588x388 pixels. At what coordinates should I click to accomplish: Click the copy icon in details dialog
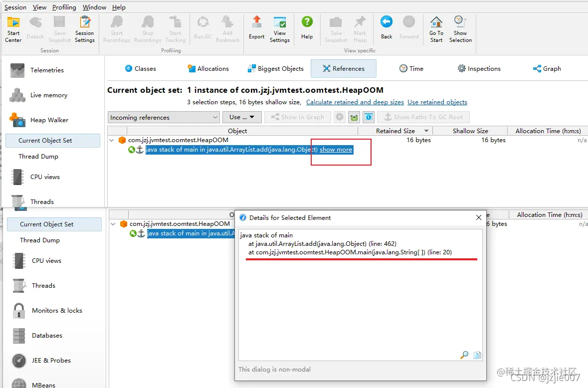pyautogui.click(x=477, y=355)
